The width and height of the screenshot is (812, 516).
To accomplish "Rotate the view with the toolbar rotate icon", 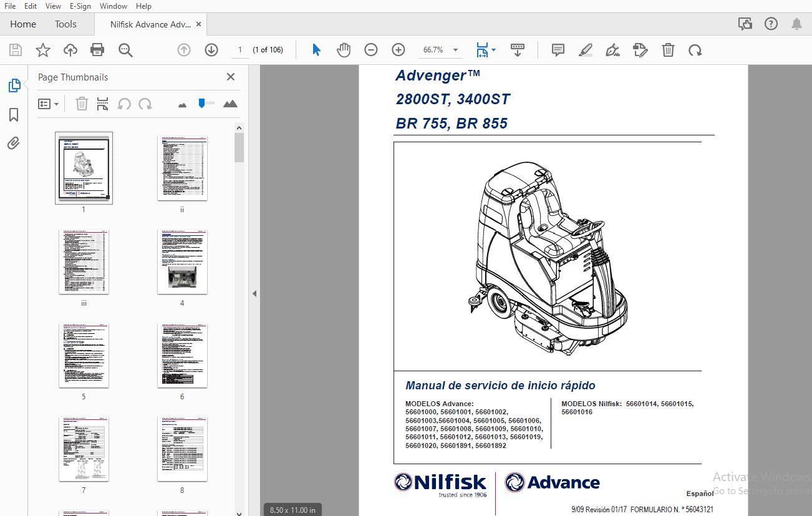I will (695, 50).
